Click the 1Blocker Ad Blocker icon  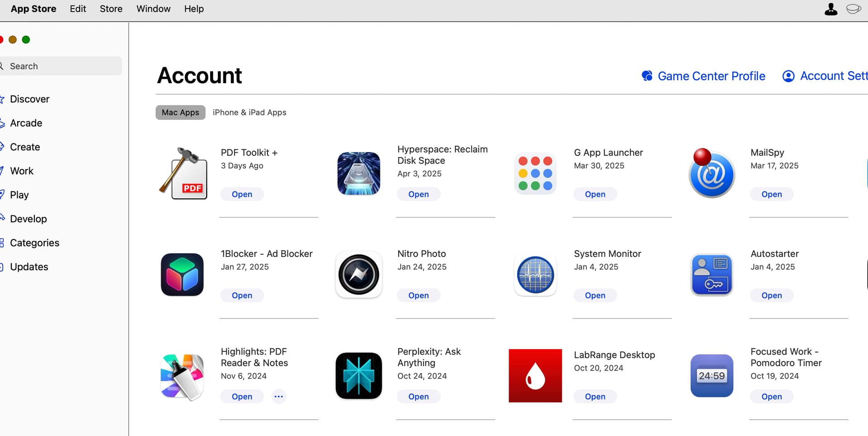182,275
